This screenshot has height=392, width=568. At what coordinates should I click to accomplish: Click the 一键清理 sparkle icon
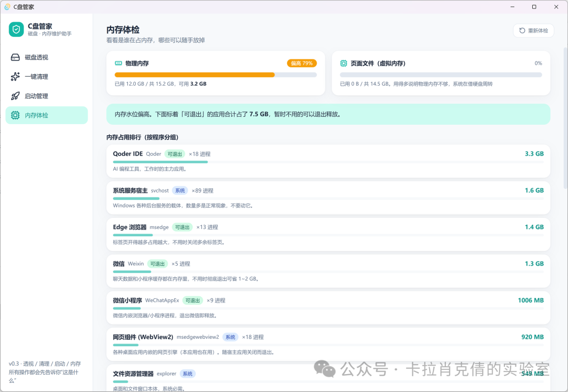(x=15, y=76)
